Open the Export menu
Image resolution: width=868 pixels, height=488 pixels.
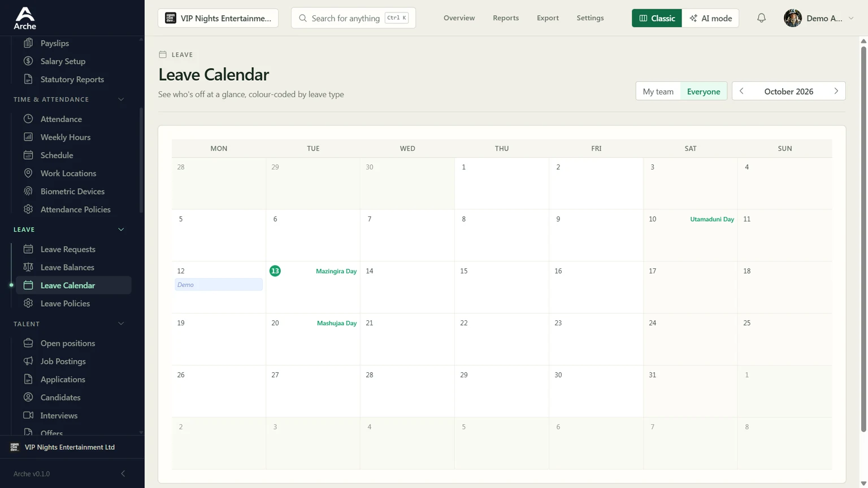548,18
